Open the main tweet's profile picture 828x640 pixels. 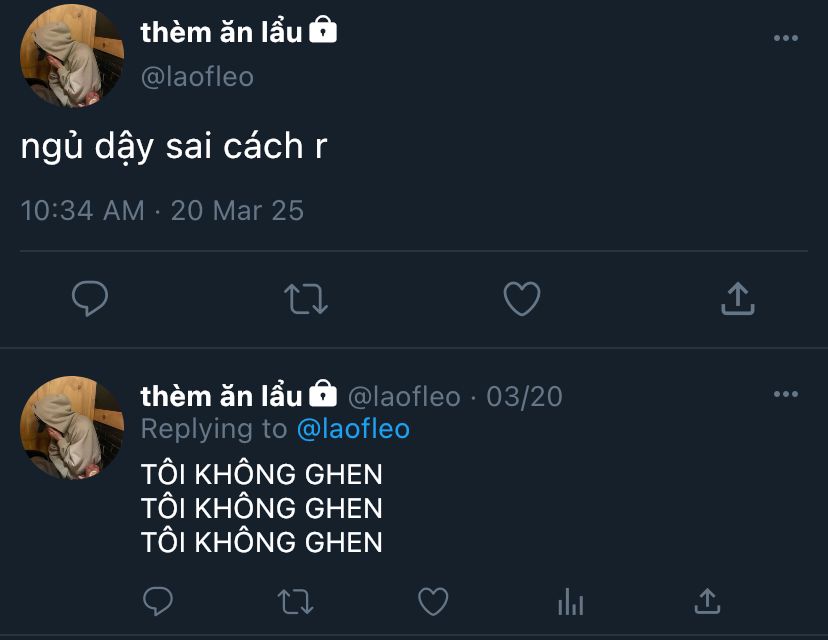pyautogui.click(x=72, y=56)
